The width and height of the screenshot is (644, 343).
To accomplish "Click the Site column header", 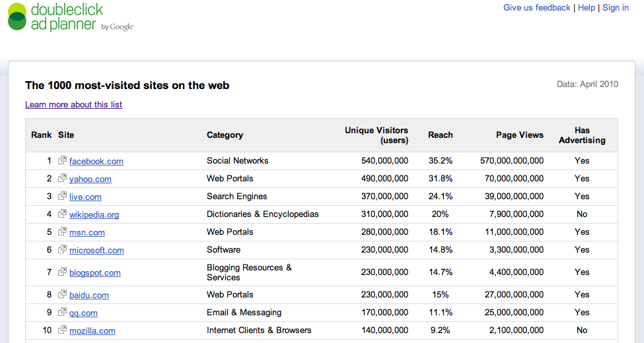I will click(66, 135).
